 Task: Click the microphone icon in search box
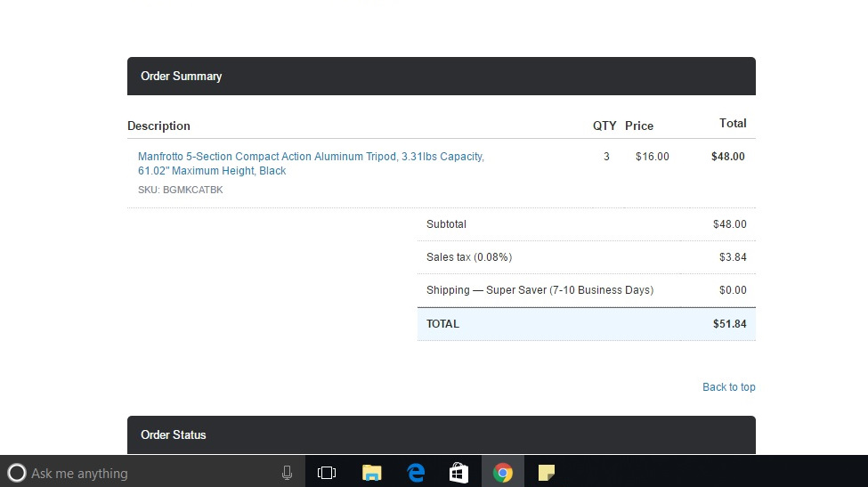[x=287, y=473]
